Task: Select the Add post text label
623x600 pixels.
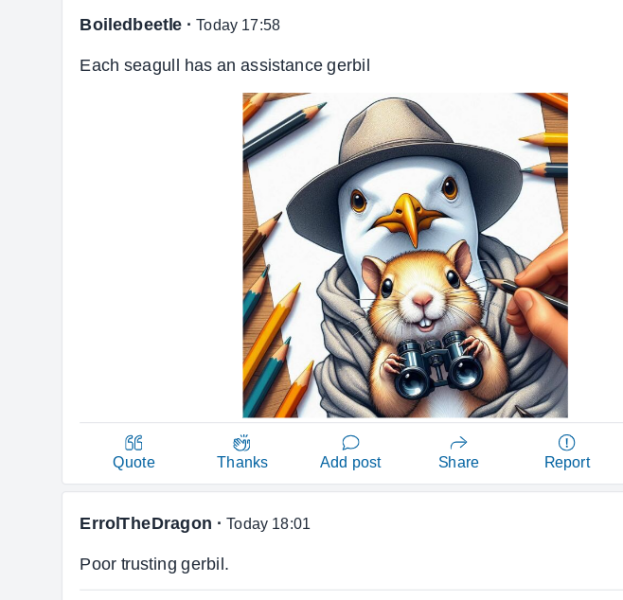Action: click(350, 462)
